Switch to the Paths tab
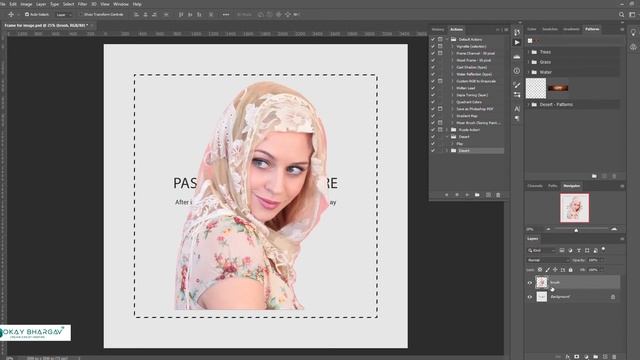 (553, 186)
